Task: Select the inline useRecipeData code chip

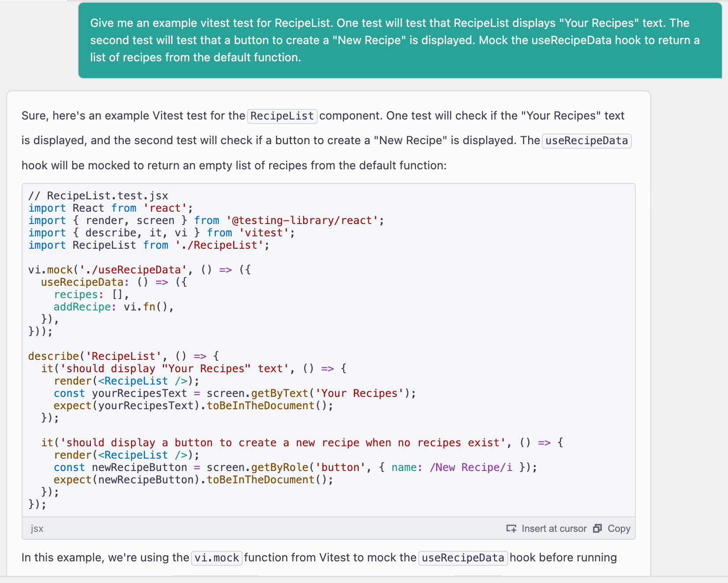Action: (x=586, y=141)
